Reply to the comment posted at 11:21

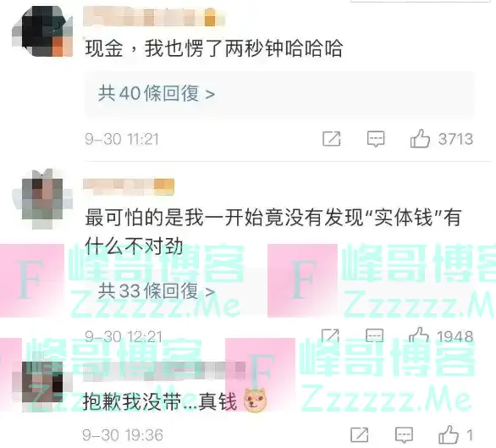[376, 139]
